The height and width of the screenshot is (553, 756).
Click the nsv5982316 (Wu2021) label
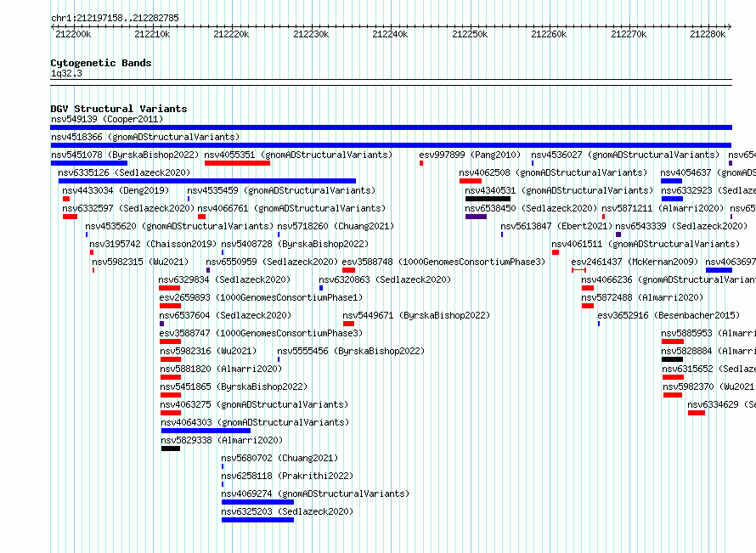tap(208, 351)
